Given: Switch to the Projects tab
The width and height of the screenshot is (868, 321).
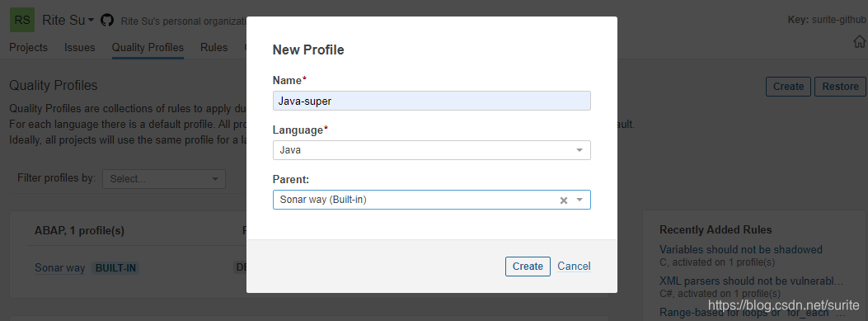Looking at the screenshot, I should click(x=28, y=48).
